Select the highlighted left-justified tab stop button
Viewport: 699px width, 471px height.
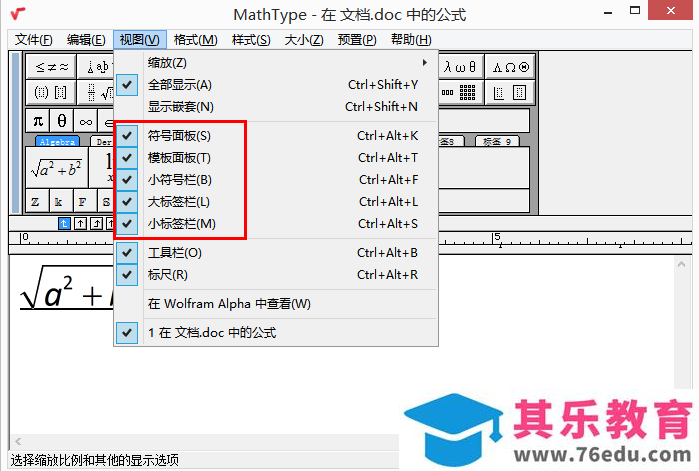point(64,223)
